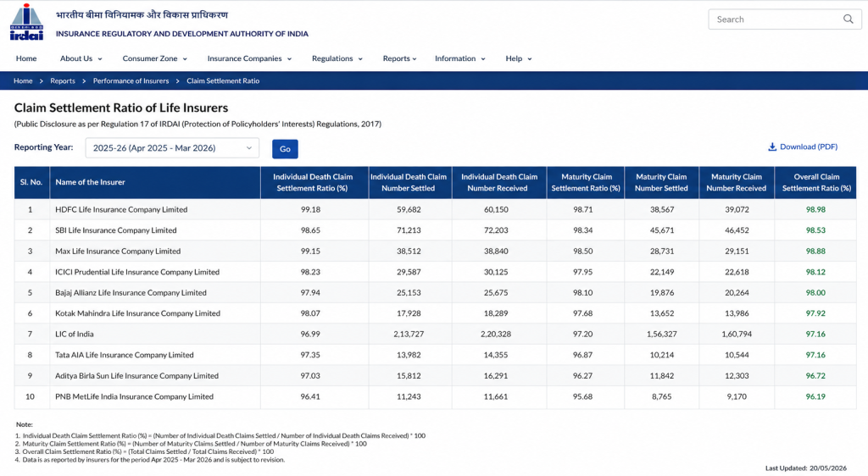Click Individual Death Claim Number Received header

(x=499, y=182)
